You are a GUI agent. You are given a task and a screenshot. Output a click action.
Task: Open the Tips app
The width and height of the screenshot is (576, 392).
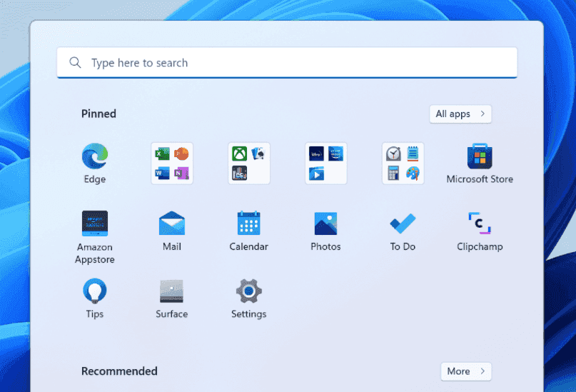(95, 298)
